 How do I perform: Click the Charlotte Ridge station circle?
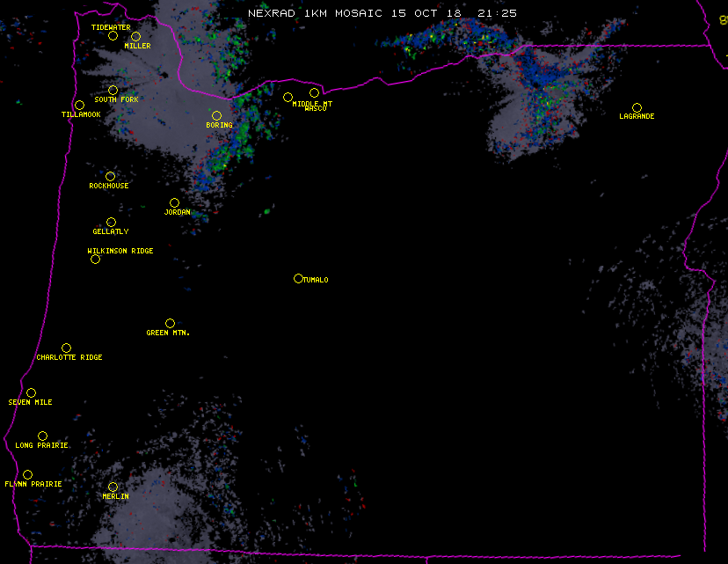pyautogui.click(x=66, y=348)
